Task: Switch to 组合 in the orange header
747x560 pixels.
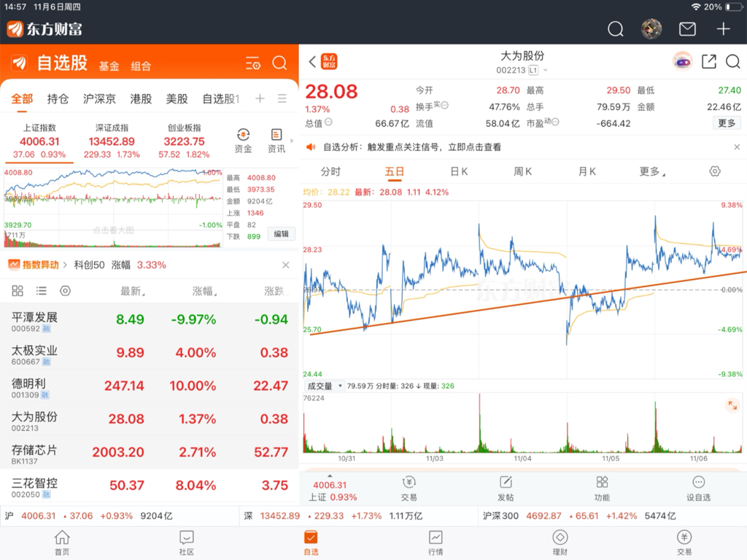Action: (141, 66)
